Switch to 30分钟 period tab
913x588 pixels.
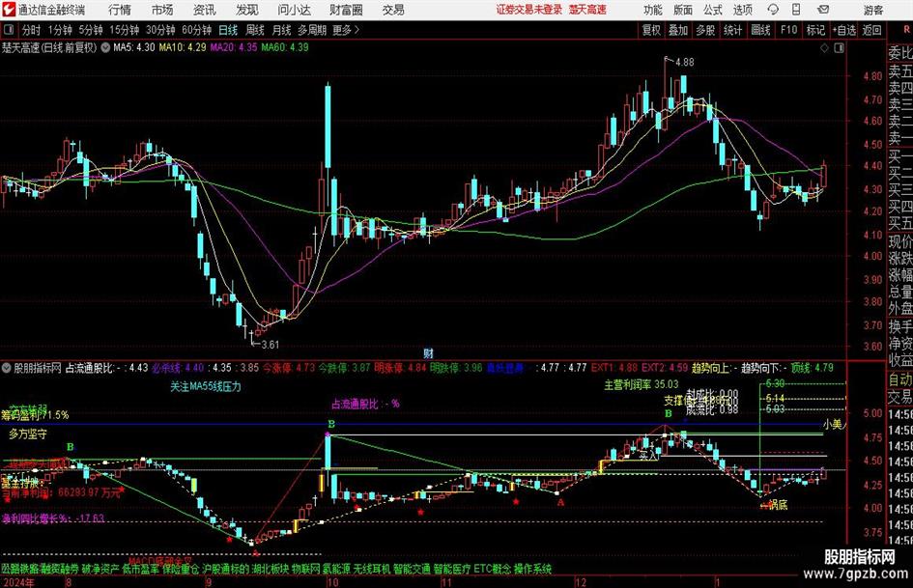[x=160, y=30]
